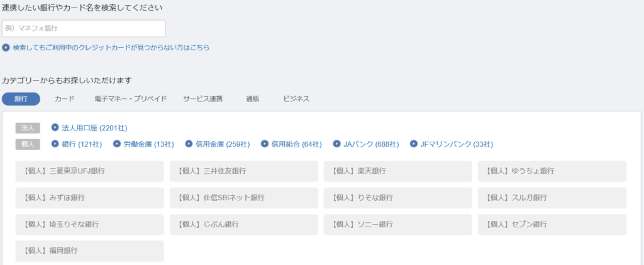Click arrow icon beside JAバンク (688社)

click(x=337, y=144)
